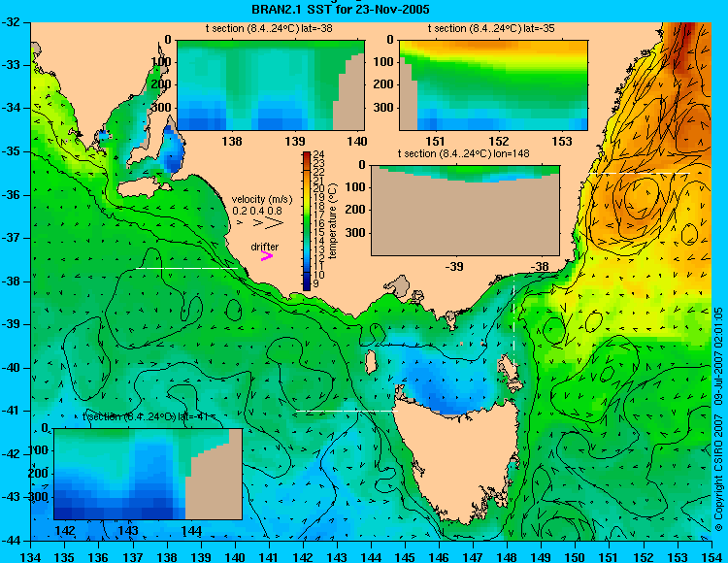Click the 139 label under the lat=-38 inset
The width and height of the screenshot is (728, 563).
click(x=295, y=142)
